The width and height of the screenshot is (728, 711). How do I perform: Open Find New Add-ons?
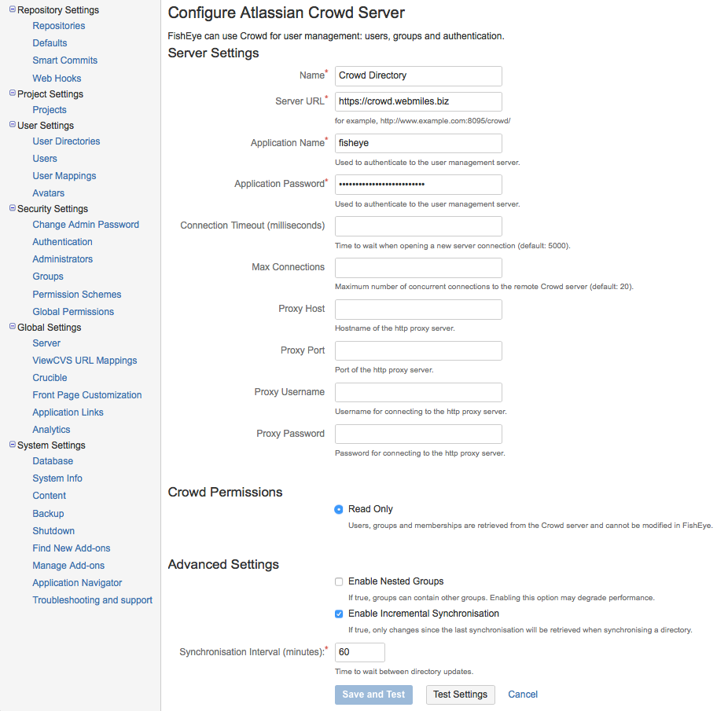click(x=72, y=548)
